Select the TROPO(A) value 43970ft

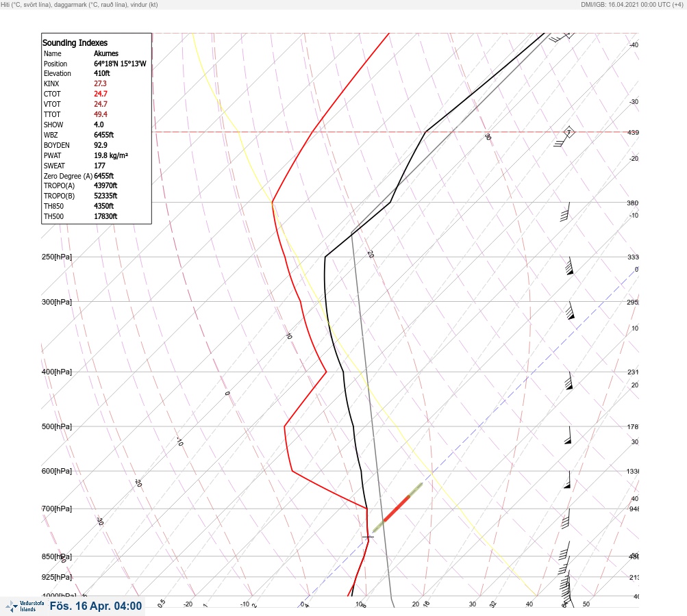(x=105, y=185)
